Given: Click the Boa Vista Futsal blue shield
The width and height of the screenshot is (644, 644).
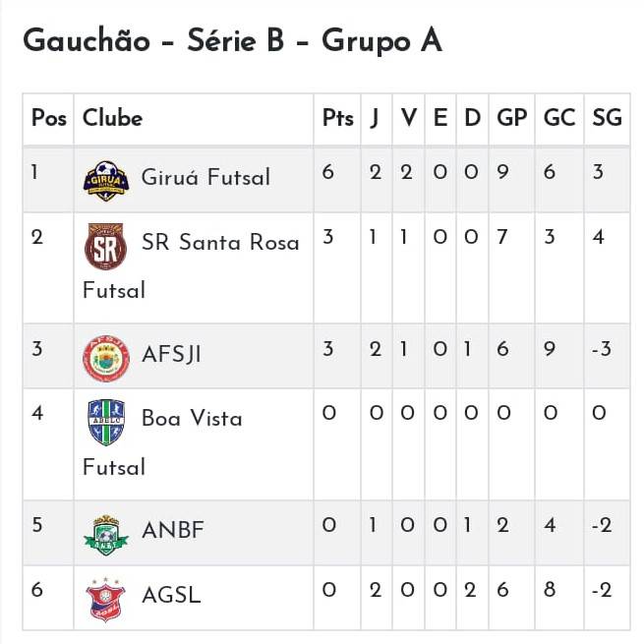Looking at the screenshot, I should [x=106, y=423].
